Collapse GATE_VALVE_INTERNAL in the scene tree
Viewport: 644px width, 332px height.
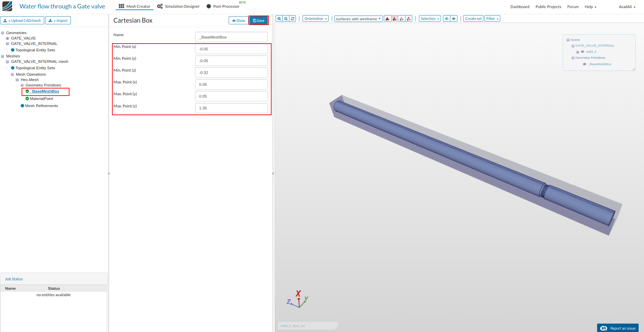(x=573, y=46)
